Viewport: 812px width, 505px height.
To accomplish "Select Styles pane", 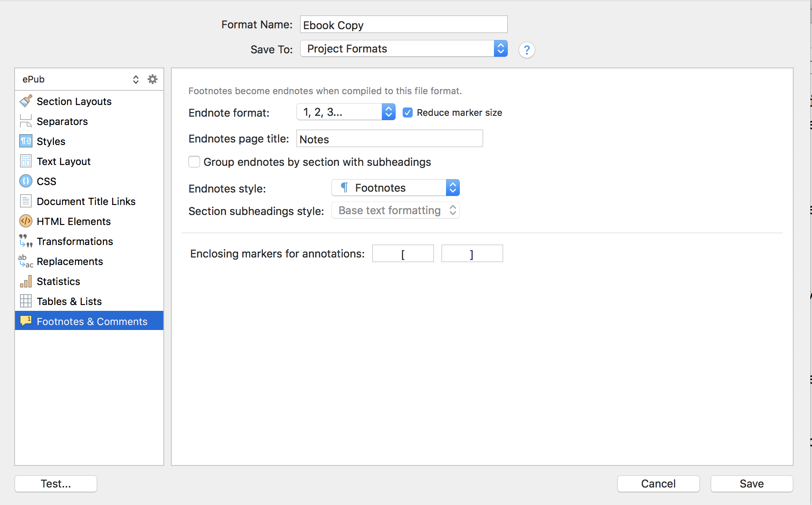I will point(89,141).
